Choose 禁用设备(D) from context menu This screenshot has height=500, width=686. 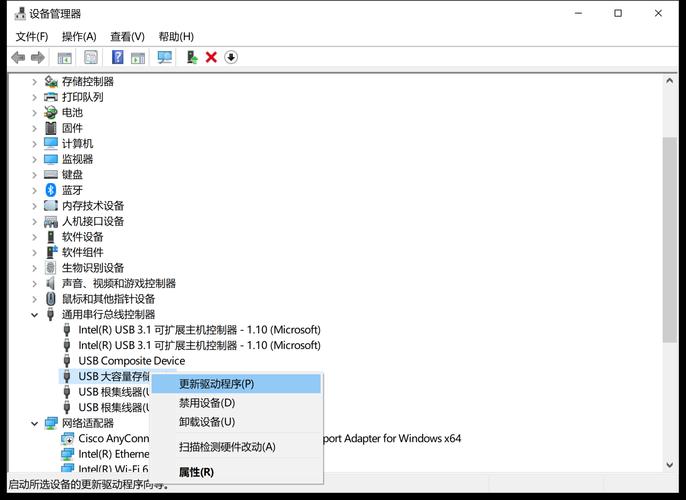pos(236,403)
